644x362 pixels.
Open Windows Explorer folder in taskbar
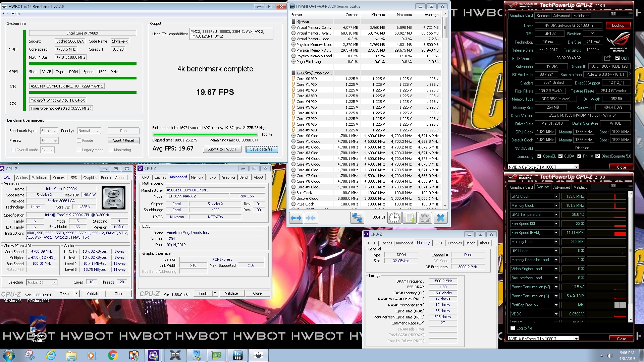71,355
